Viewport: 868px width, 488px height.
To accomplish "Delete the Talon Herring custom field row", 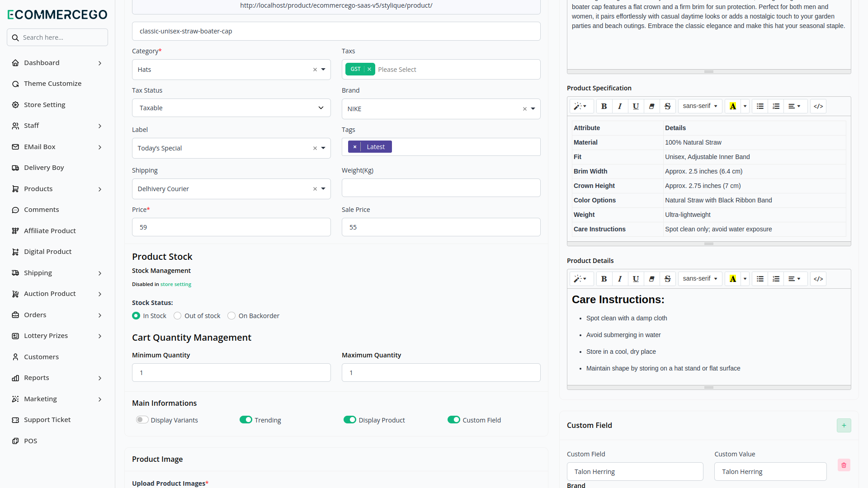I will (x=844, y=465).
